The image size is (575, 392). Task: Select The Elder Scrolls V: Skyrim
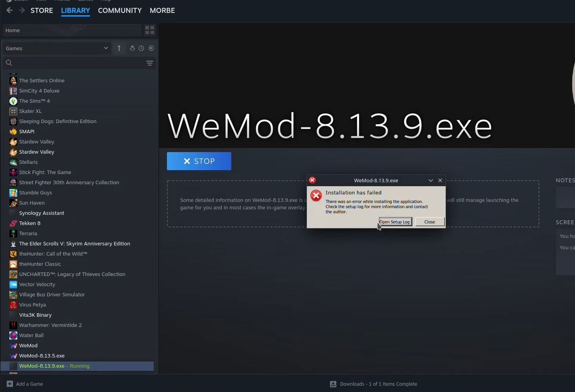[74, 243]
